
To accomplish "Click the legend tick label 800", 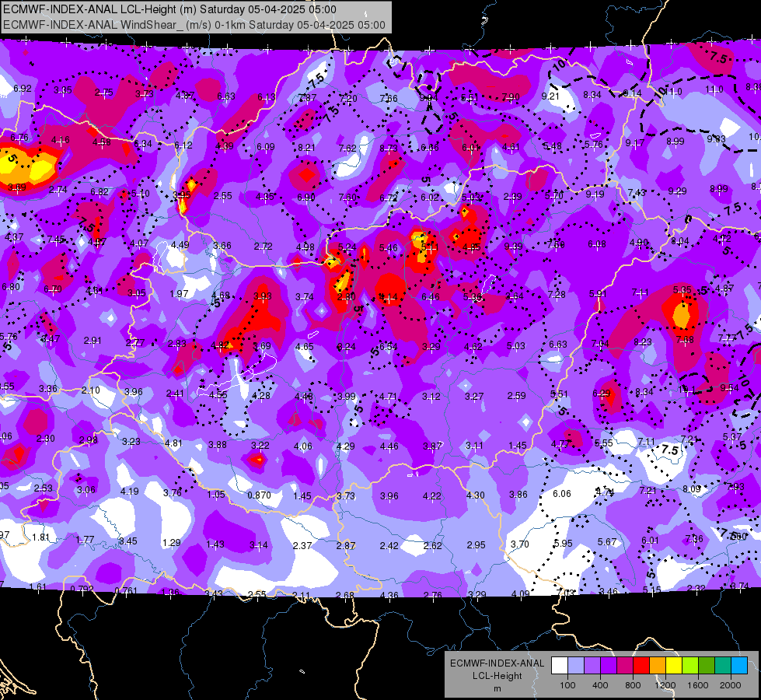I will (x=633, y=685).
